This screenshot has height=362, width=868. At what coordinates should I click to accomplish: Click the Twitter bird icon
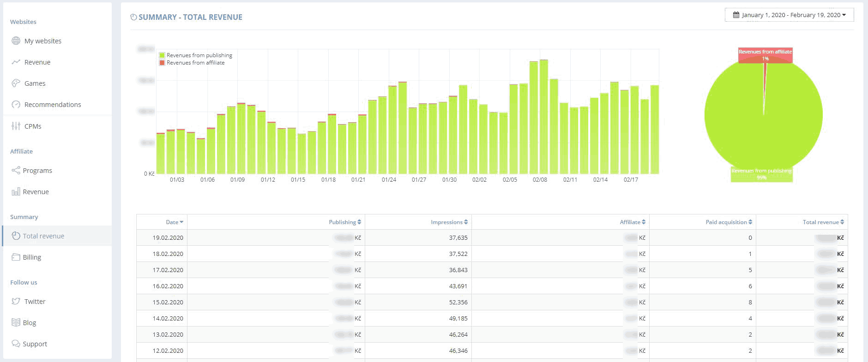16,301
